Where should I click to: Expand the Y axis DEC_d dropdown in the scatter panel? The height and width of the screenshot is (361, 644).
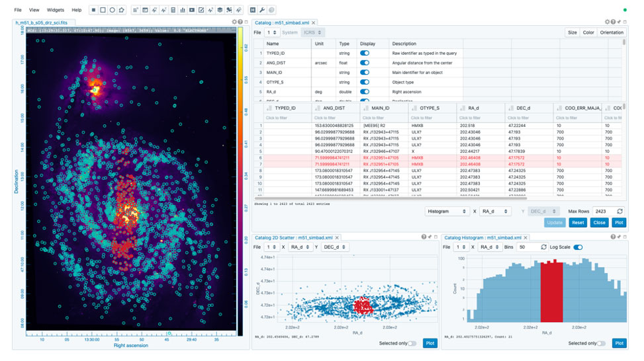[335, 247]
